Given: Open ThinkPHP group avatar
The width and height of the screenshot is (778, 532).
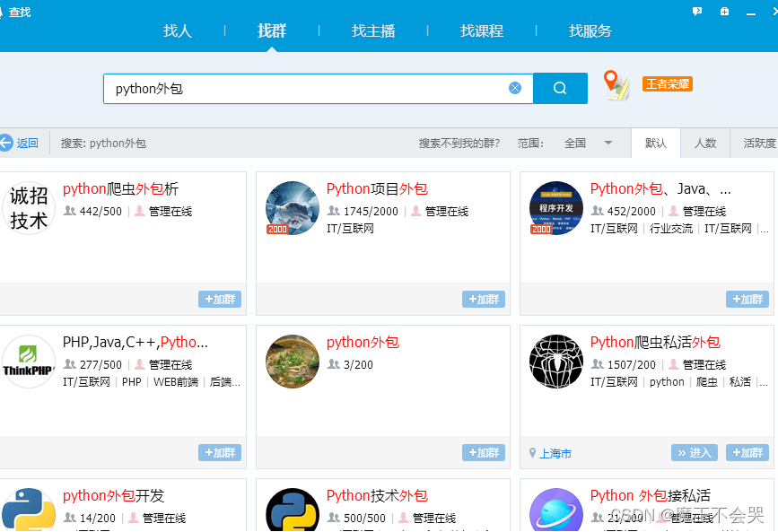Looking at the screenshot, I should 29,362.
